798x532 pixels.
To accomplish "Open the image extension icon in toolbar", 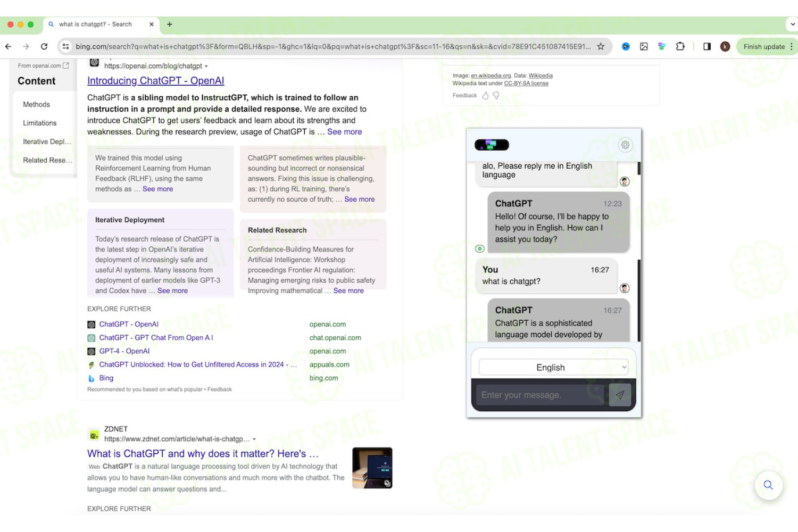I will tap(644, 46).
